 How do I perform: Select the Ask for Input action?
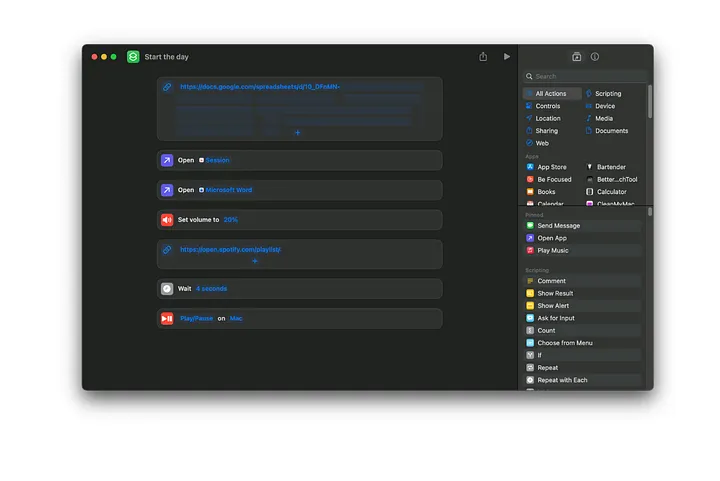(x=583, y=318)
